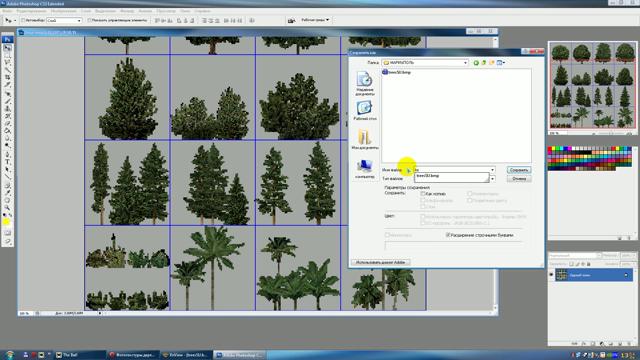The image size is (640, 360).
Task: Select the Type tool in toolbox
Action: click(x=7, y=162)
